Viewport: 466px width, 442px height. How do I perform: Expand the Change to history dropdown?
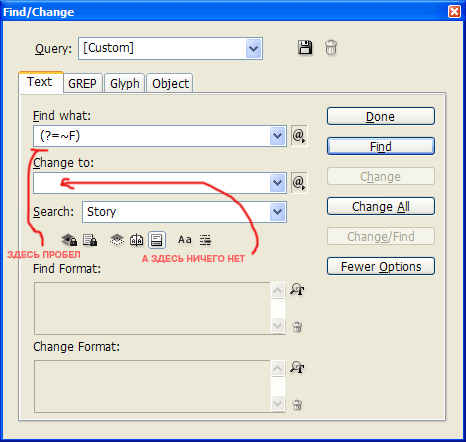[x=278, y=183]
